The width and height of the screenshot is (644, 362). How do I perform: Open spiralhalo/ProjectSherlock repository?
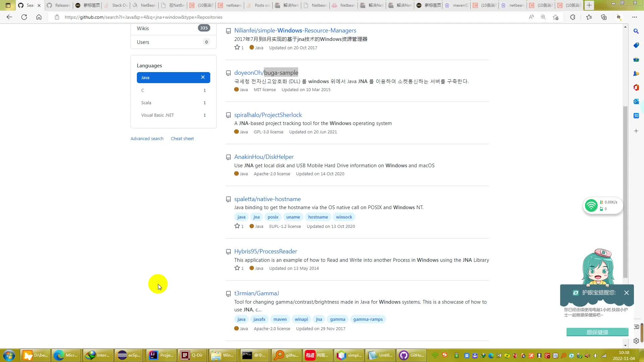pyautogui.click(x=268, y=115)
